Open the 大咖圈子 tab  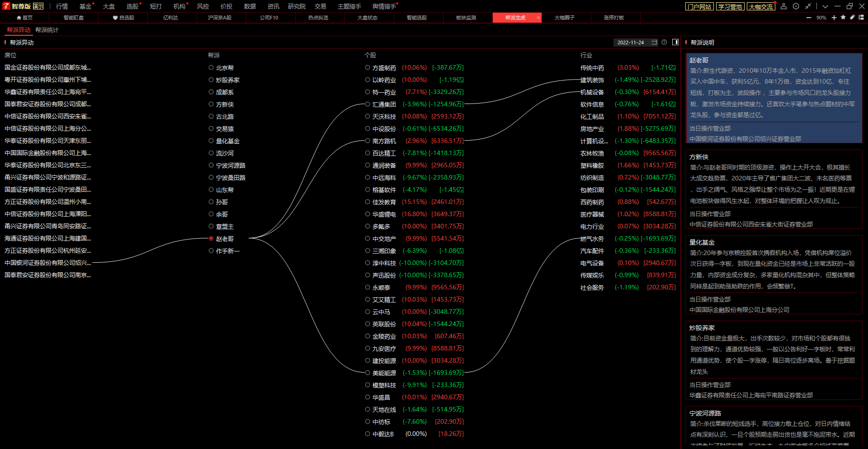click(565, 18)
